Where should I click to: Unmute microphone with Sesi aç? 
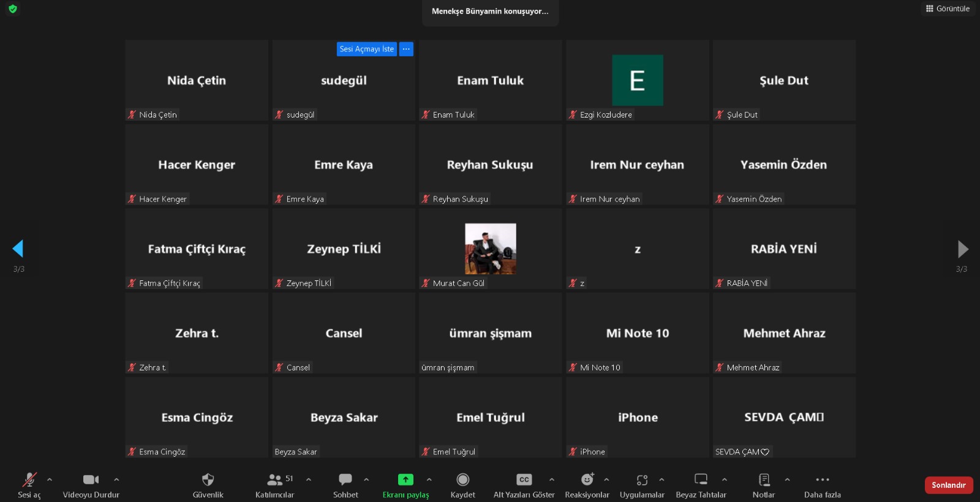(29, 480)
